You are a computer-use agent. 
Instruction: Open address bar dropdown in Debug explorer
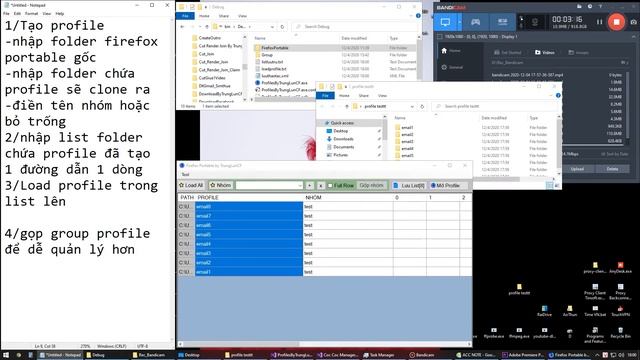[x=272, y=27]
